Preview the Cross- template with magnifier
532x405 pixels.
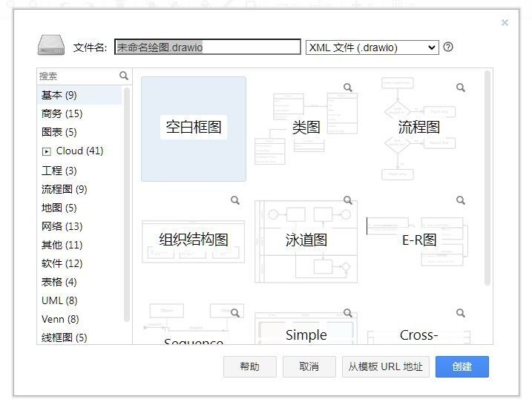coord(461,313)
